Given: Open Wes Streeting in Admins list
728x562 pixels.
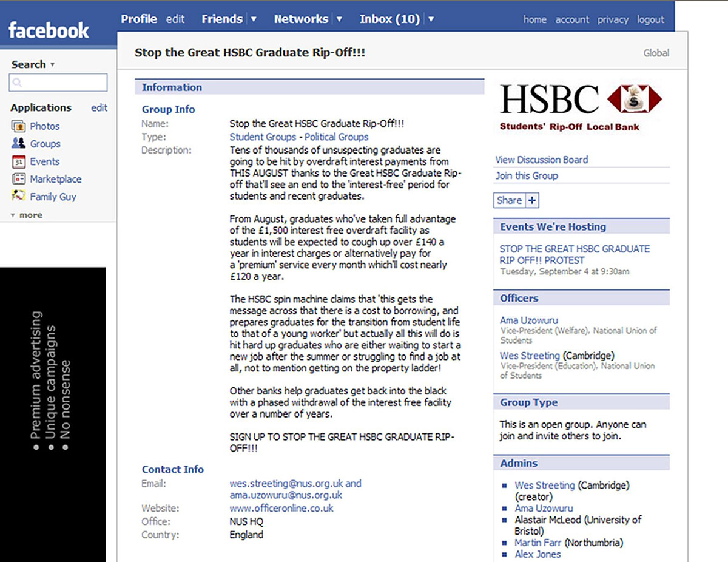Looking at the screenshot, I should point(545,485).
